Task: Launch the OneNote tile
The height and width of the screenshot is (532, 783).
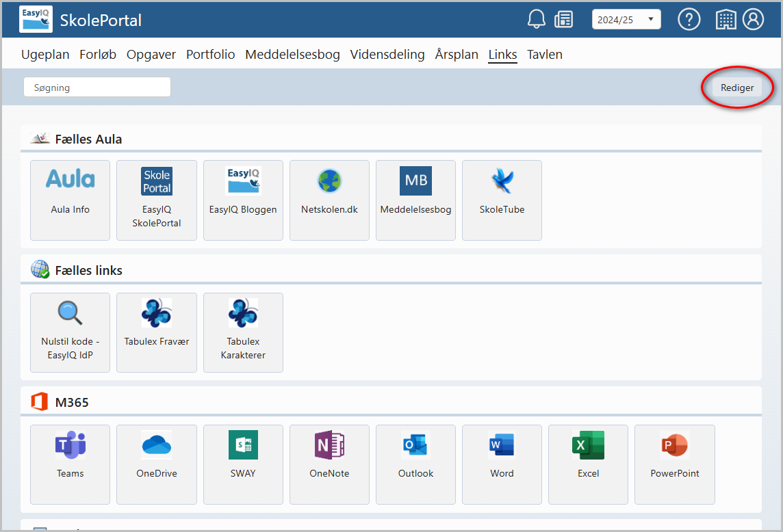Action: pyautogui.click(x=330, y=464)
